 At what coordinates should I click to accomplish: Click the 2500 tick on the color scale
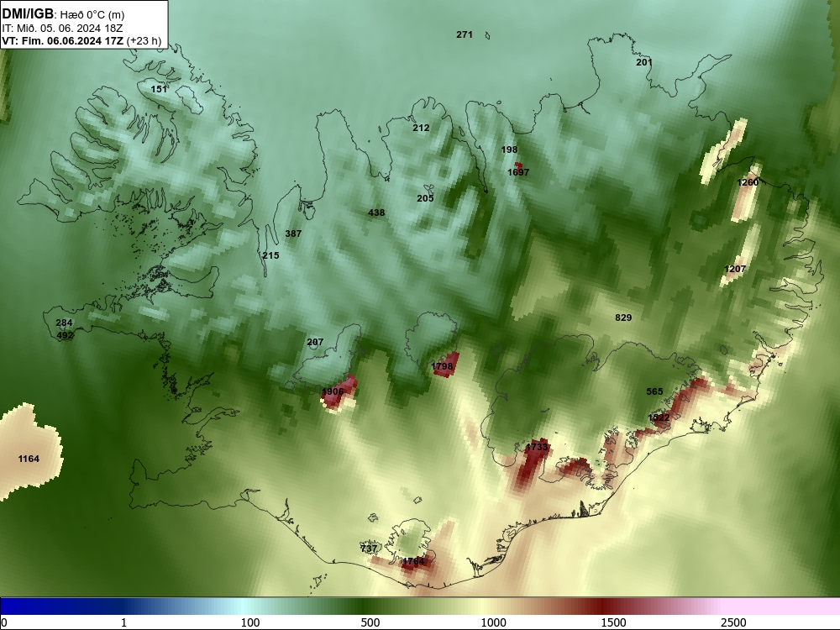pos(733,622)
